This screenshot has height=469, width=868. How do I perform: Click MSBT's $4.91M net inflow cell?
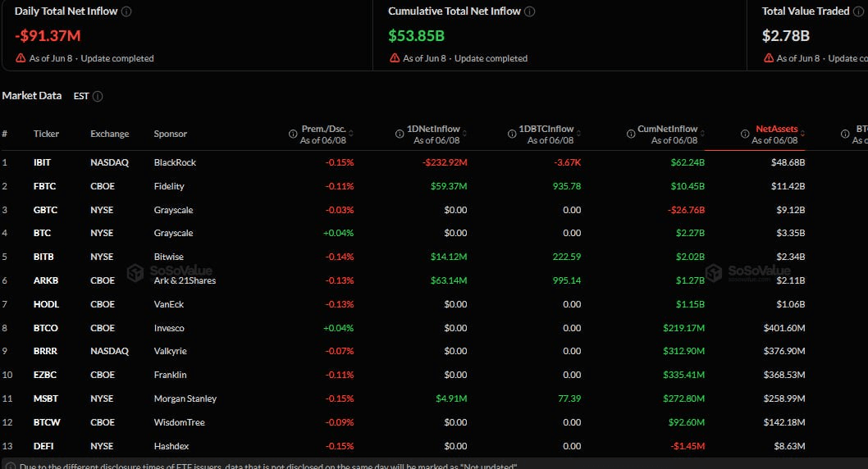[451, 398]
